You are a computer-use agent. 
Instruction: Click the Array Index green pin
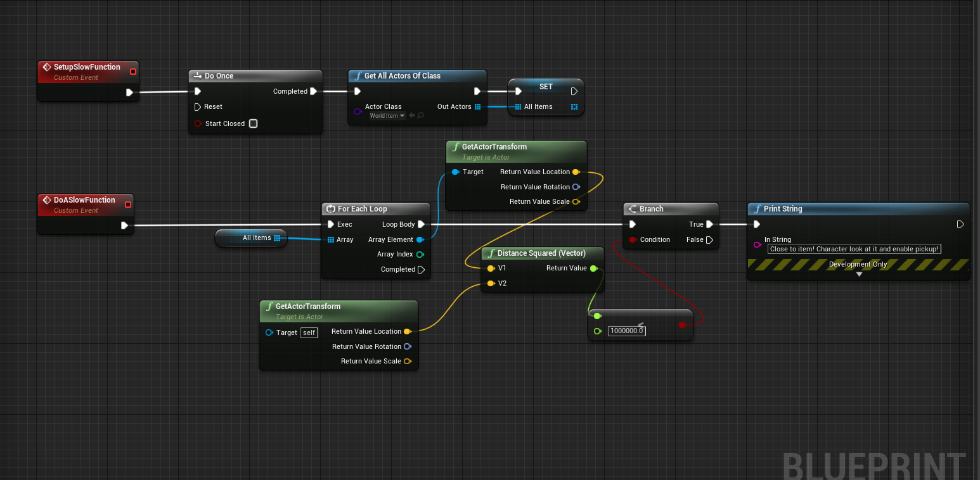point(420,255)
